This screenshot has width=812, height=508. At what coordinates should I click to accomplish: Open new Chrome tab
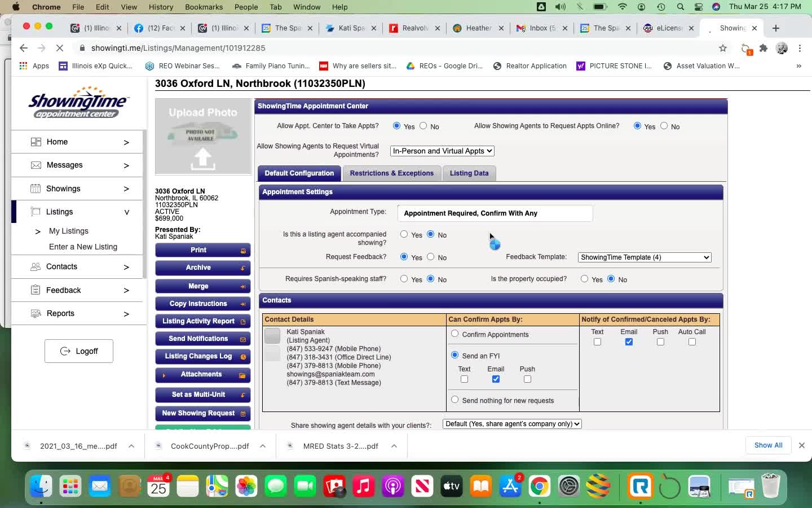(776, 28)
